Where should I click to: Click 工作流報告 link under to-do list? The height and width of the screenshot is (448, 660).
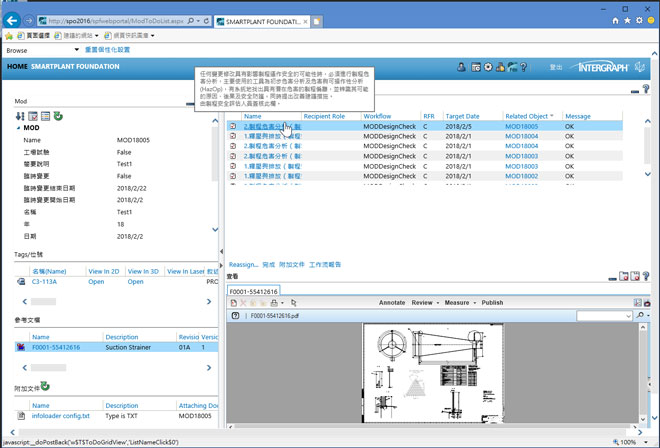[325, 264]
